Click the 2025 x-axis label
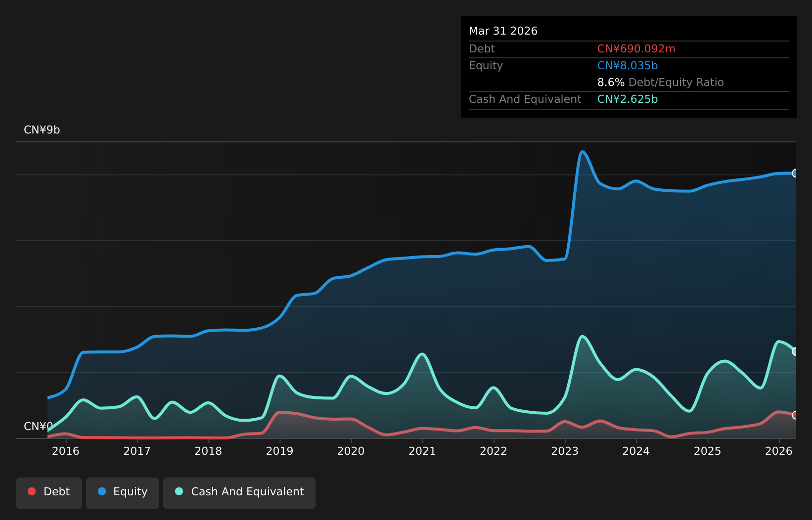 click(x=708, y=451)
